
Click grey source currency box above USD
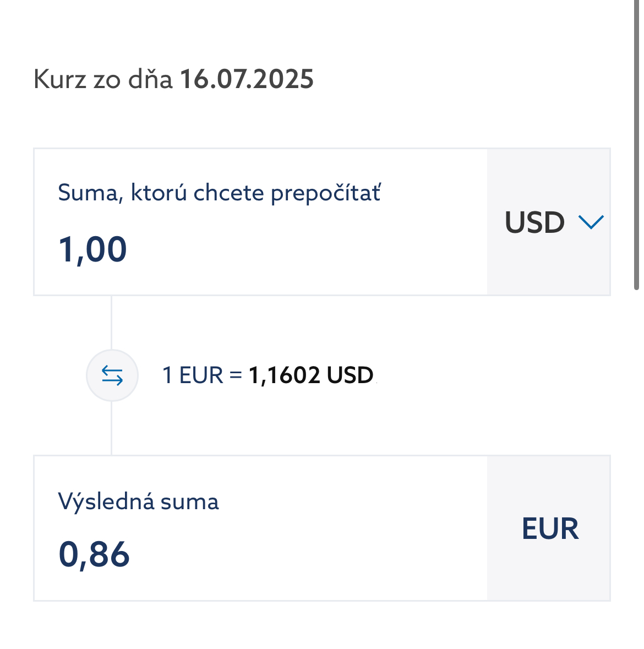(549, 172)
